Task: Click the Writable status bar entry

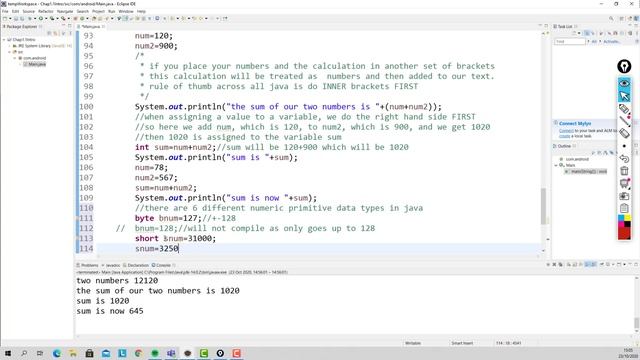Action: tap(413, 343)
